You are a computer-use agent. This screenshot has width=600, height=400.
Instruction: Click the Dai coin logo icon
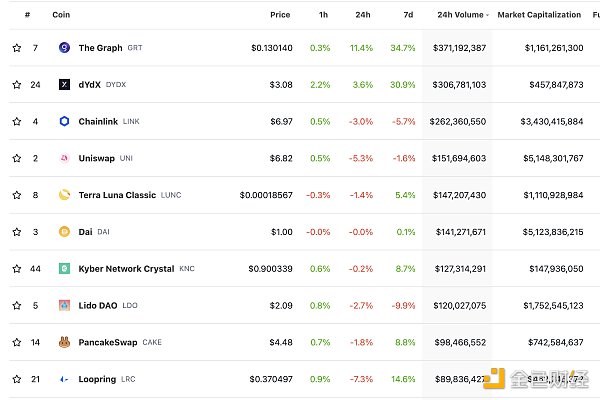64,232
